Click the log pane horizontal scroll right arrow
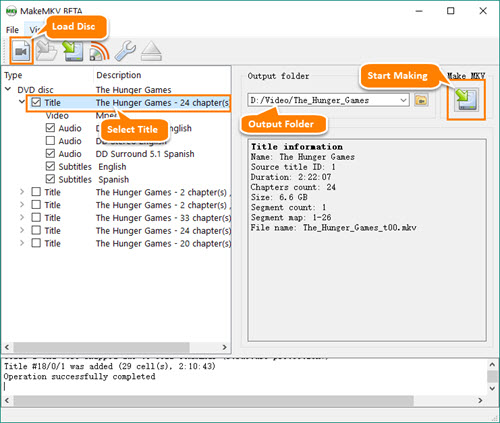 tap(480, 400)
